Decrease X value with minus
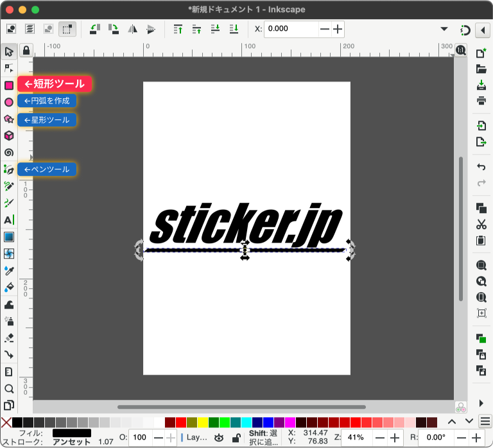Image resolution: width=493 pixels, height=448 pixels. 324,30
